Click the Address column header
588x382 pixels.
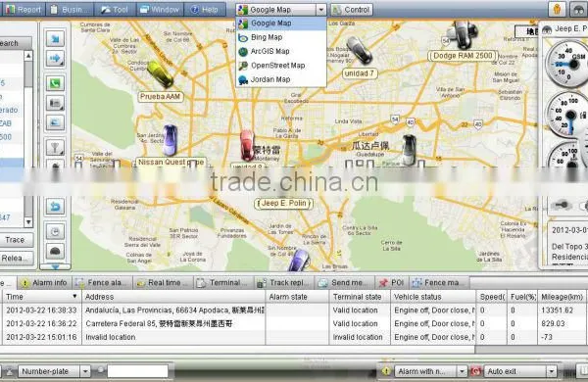click(x=173, y=297)
